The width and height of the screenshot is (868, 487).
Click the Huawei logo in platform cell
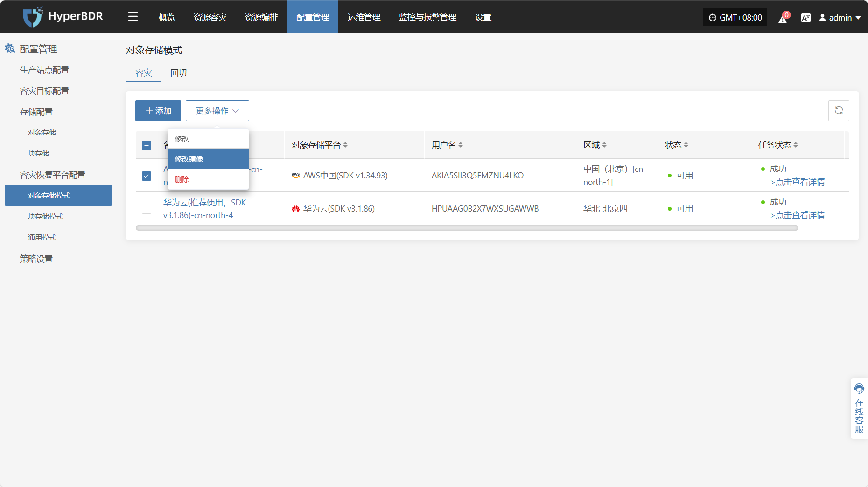pos(295,209)
